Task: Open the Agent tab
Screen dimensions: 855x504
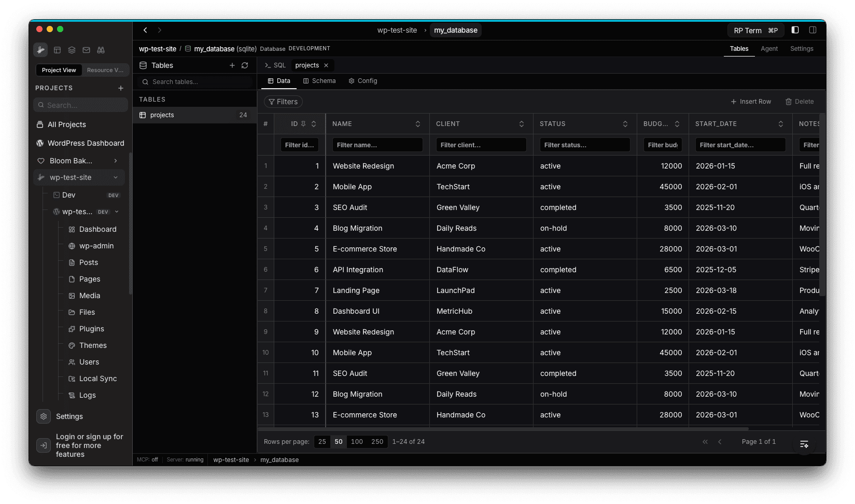Action: 769,48
